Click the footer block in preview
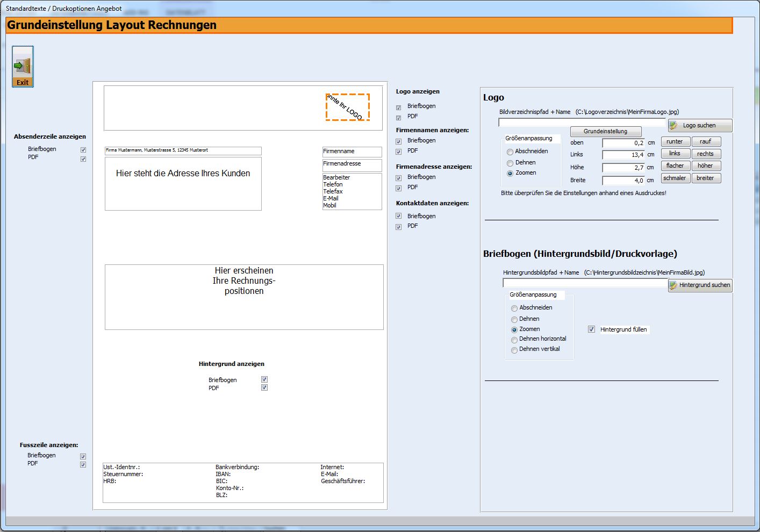This screenshot has height=532, width=760. point(243,483)
